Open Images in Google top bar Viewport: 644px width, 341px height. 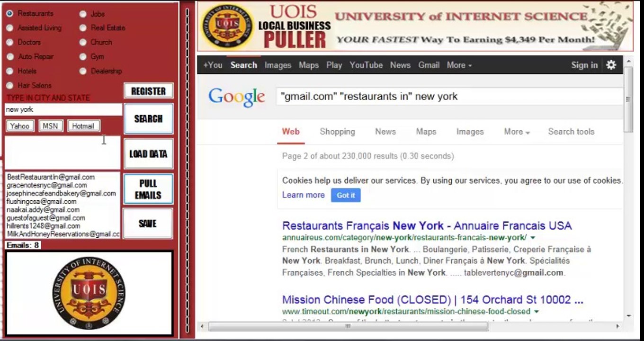[278, 65]
